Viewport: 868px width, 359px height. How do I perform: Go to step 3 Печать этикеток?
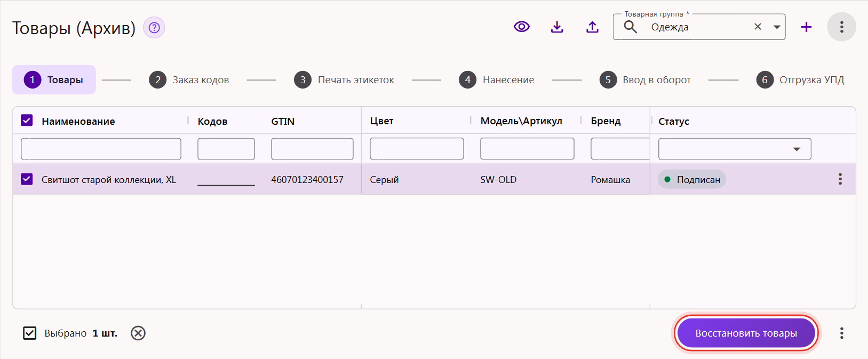pos(344,80)
